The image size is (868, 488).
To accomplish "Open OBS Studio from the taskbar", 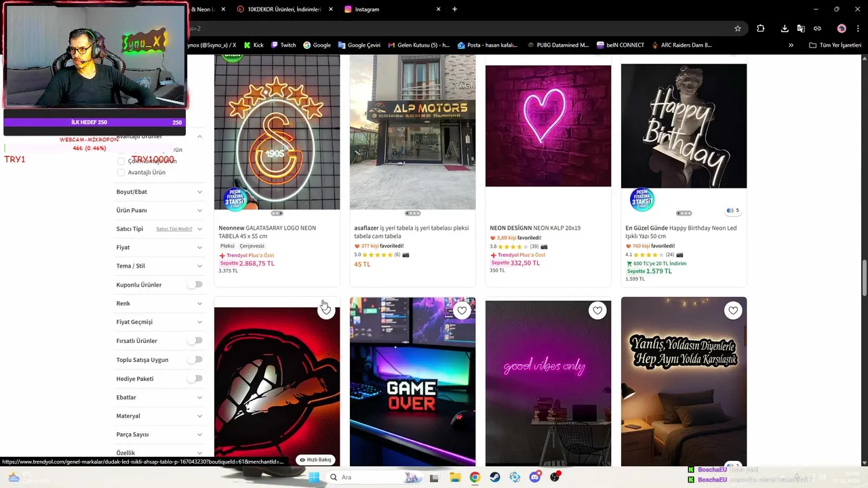I will [555, 477].
